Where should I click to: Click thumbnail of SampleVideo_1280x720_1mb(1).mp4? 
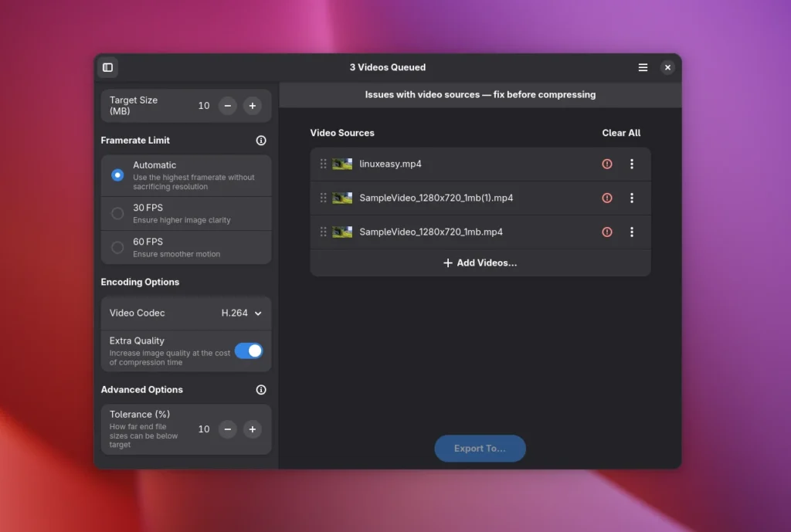tap(342, 198)
